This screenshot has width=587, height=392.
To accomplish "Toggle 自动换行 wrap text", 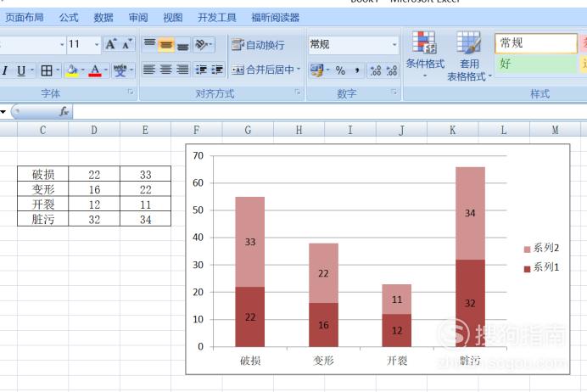I will tap(258, 45).
